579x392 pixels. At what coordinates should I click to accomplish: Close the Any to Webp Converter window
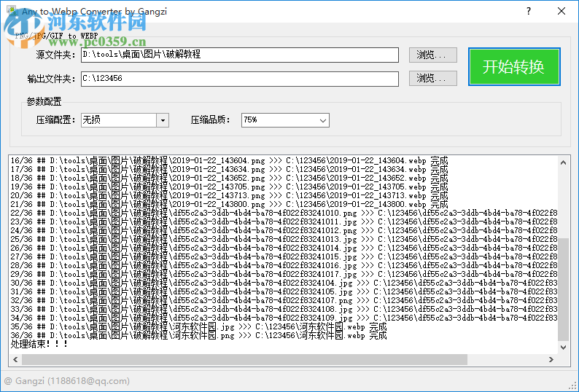[x=561, y=11]
